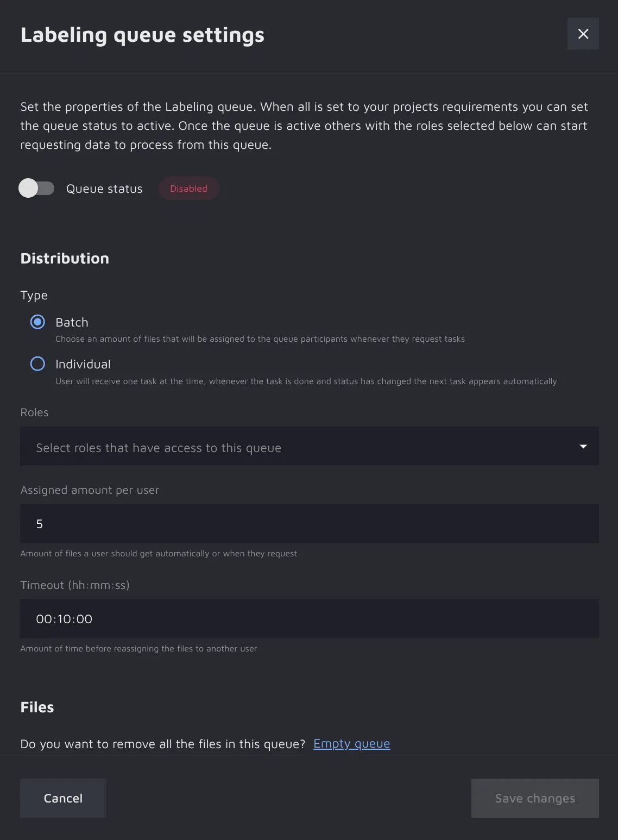The width and height of the screenshot is (618, 840).
Task: Choose the Individual distribution radio button
Action: point(37,364)
